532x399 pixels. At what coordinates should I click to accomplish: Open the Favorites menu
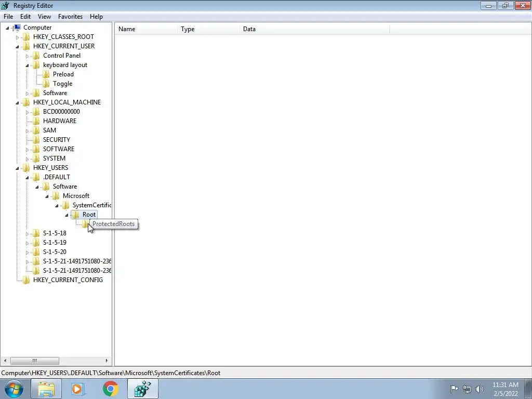point(70,16)
